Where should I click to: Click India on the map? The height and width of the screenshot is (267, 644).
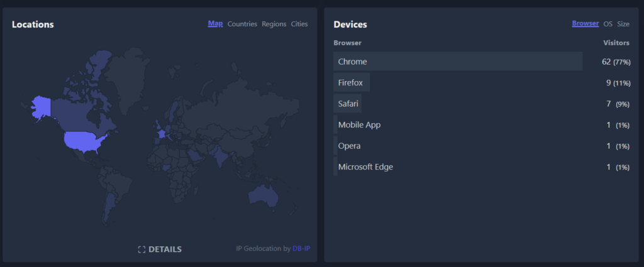[220, 156]
